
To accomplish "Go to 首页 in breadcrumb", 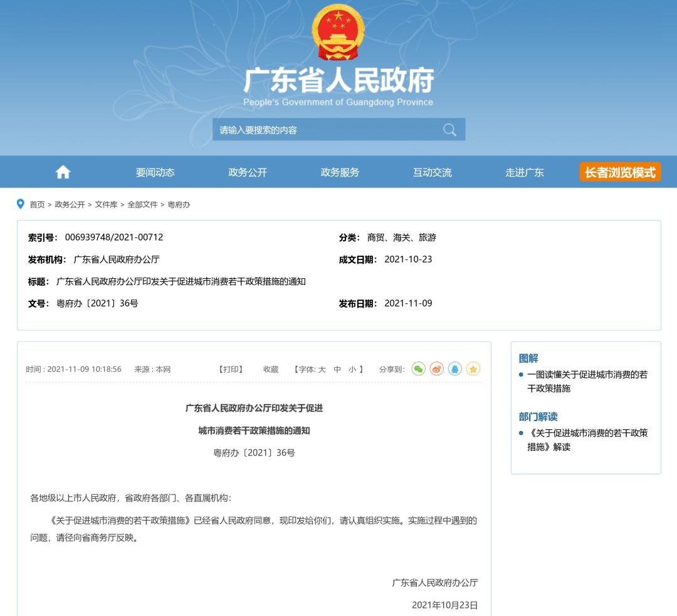I will 37,205.
